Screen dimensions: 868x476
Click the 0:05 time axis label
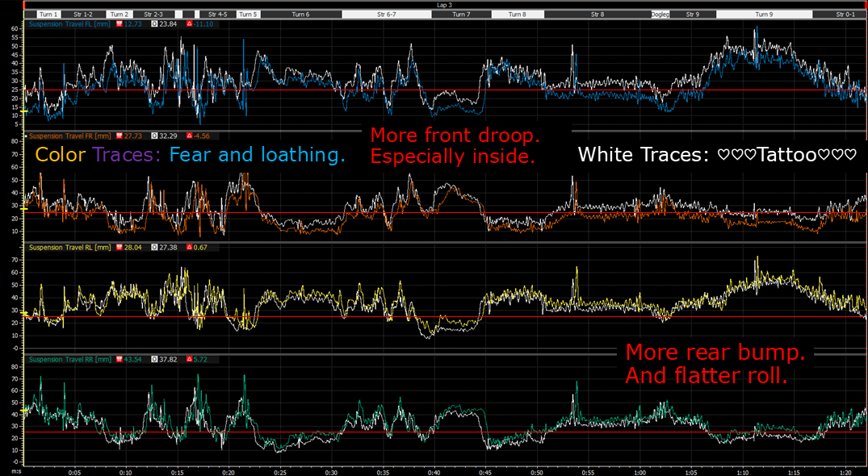pos(74,472)
